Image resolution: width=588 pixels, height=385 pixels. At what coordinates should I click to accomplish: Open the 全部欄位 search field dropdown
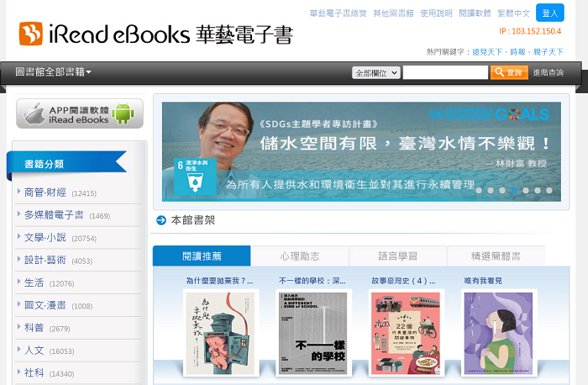click(x=375, y=73)
